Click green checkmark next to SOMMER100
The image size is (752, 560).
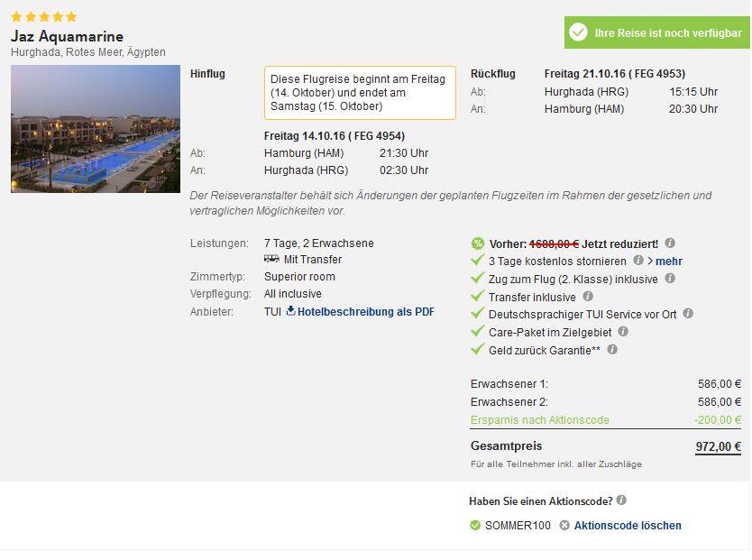click(x=475, y=526)
